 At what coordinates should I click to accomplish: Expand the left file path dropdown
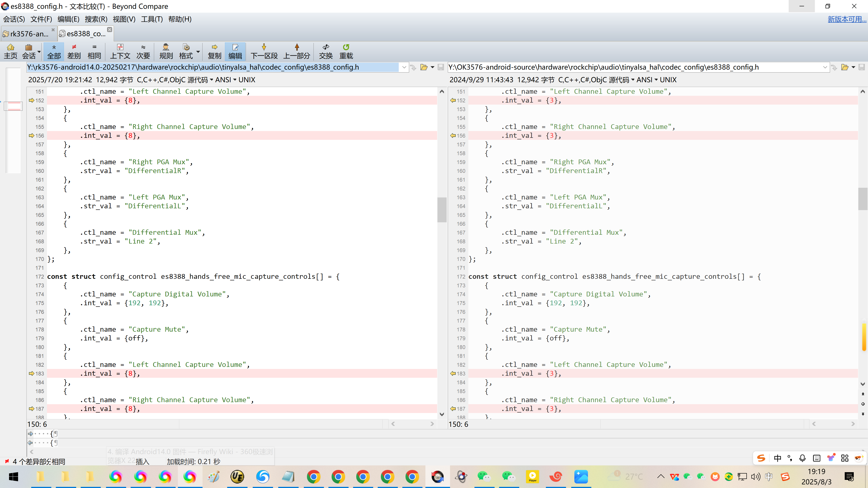[404, 67]
